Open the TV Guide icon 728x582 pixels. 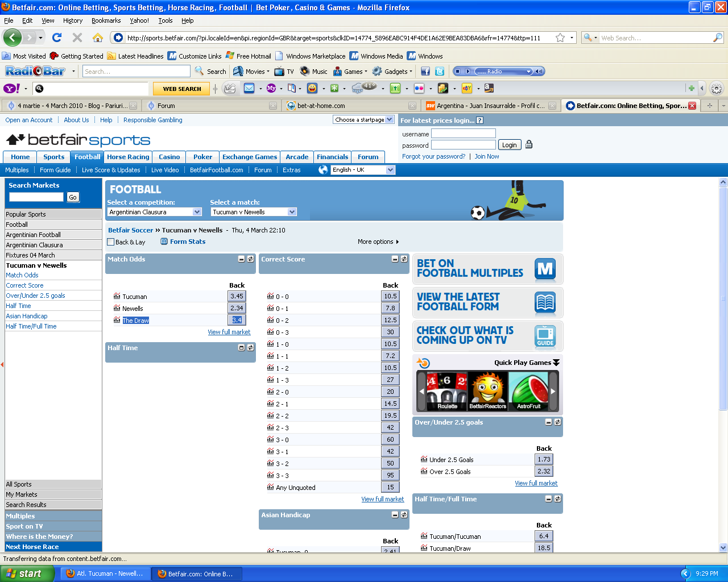tap(545, 336)
